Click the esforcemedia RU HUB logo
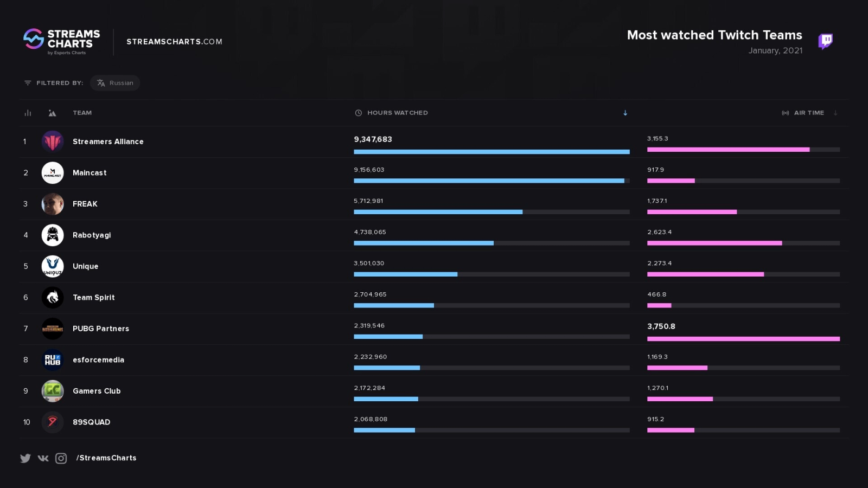868x488 pixels. 53,360
